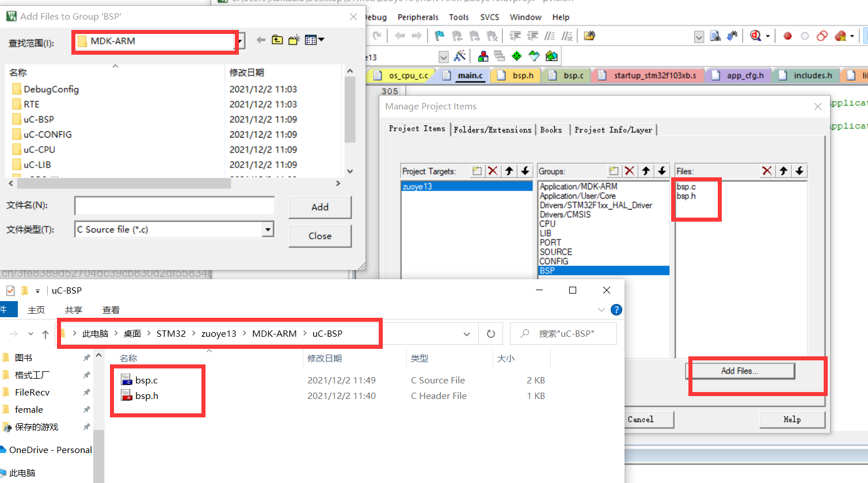Open the SVCS menu
This screenshot has height=483, width=868.
point(490,17)
